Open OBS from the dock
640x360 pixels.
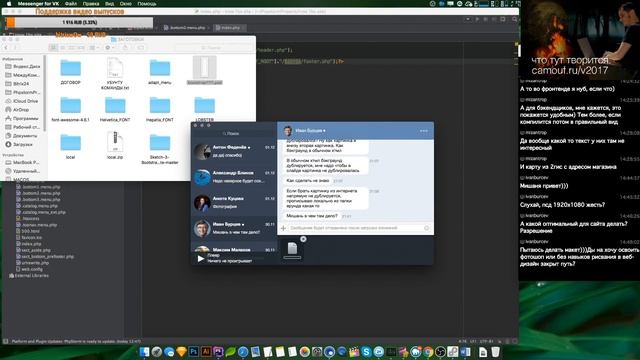tap(440, 351)
